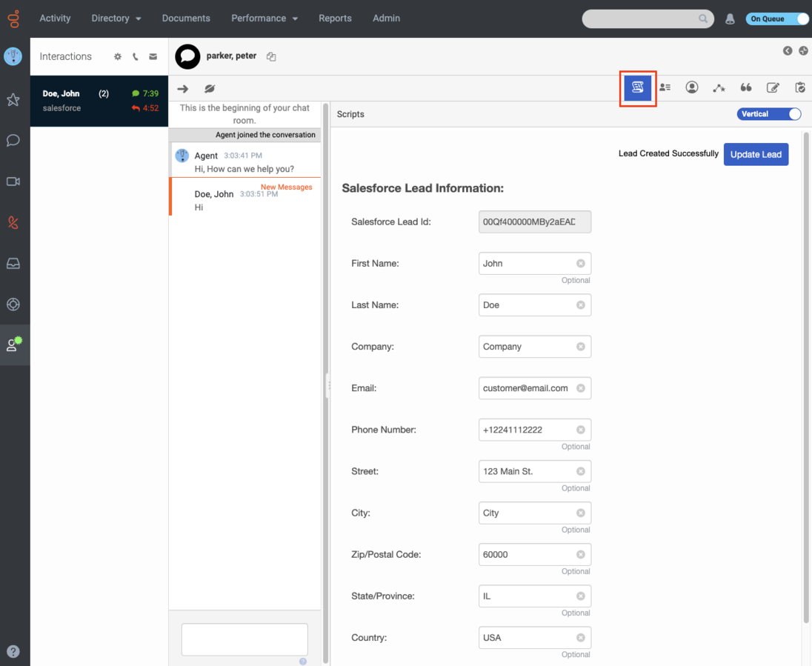Click the chat panel splitter handle

[327, 386]
